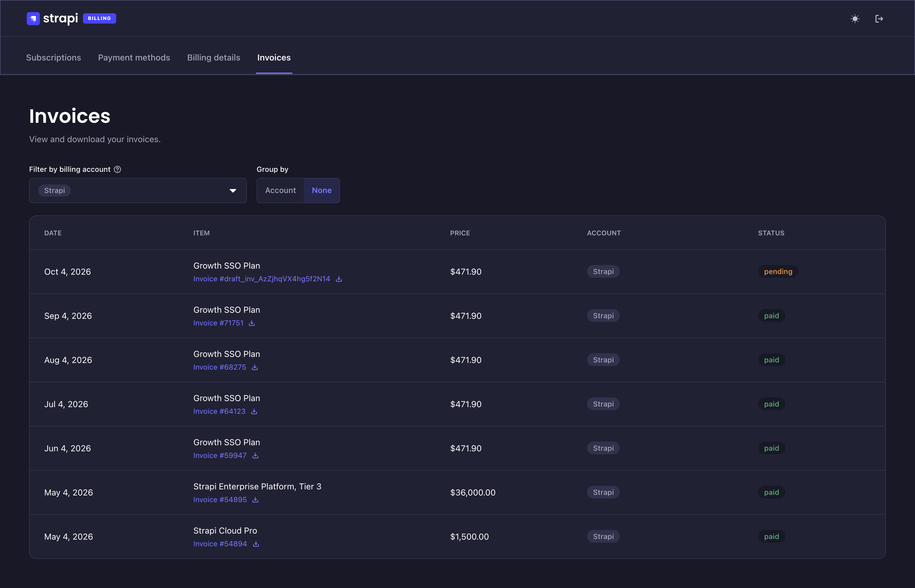
Task: Switch to the Subscriptions tab
Action: 54,58
